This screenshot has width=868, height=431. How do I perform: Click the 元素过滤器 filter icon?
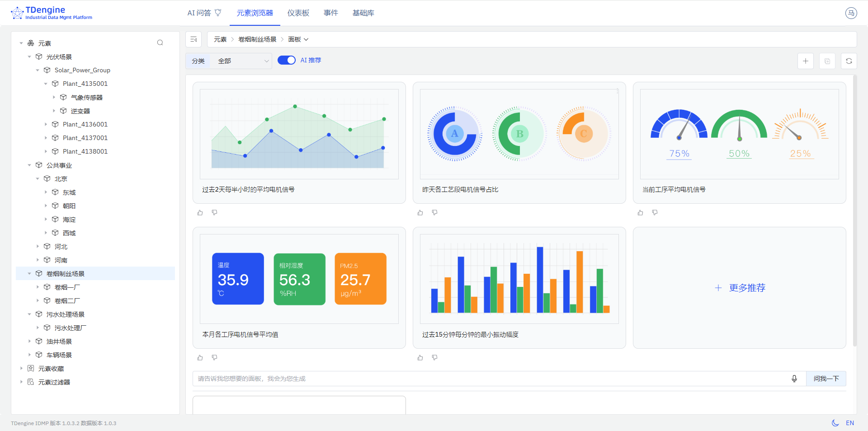tap(31, 382)
